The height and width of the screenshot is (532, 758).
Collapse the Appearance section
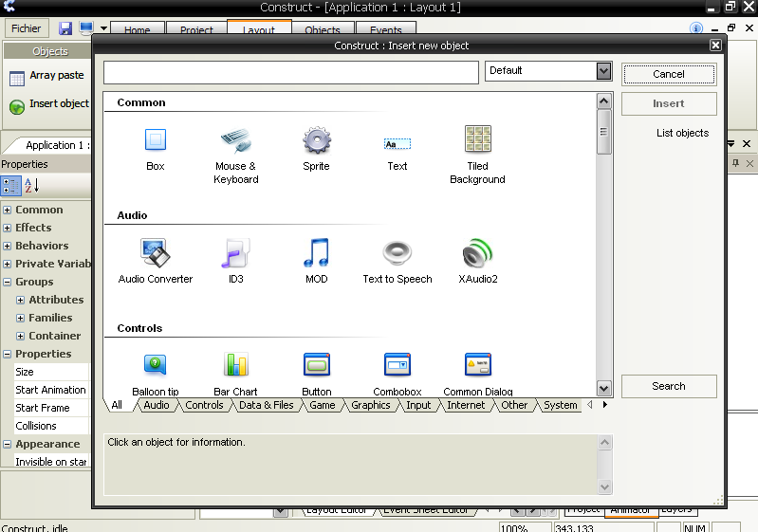pos(7,444)
